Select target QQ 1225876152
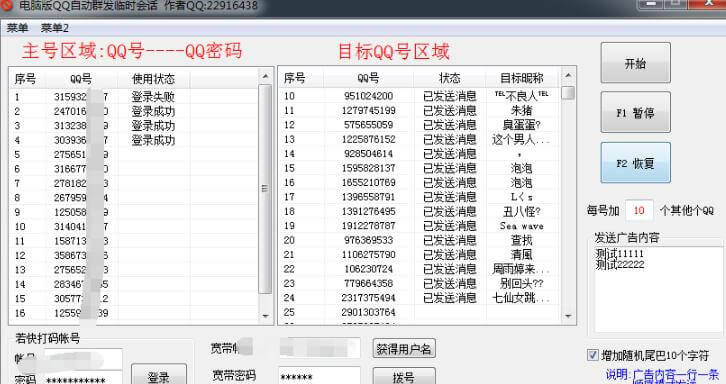The width and height of the screenshot is (726, 384). [x=369, y=139]
